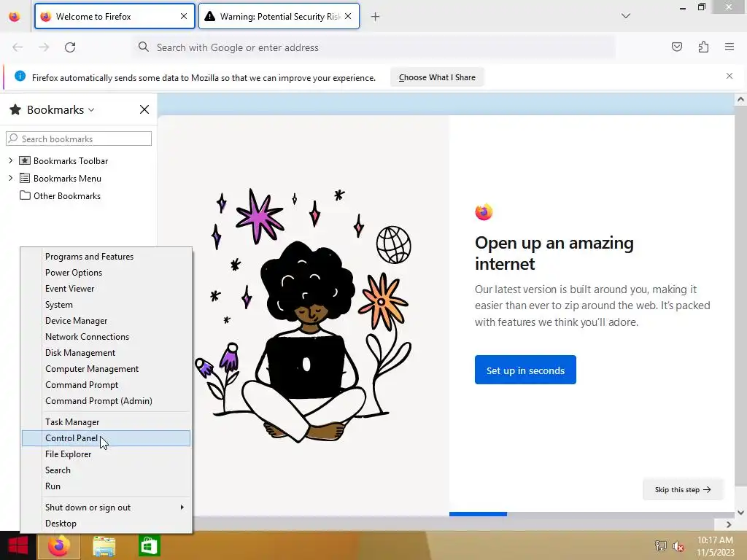Switch to the Welcome to Firefox tab
Image resolution: width=747 pixels, height=560 pixels.
point(115,16)
